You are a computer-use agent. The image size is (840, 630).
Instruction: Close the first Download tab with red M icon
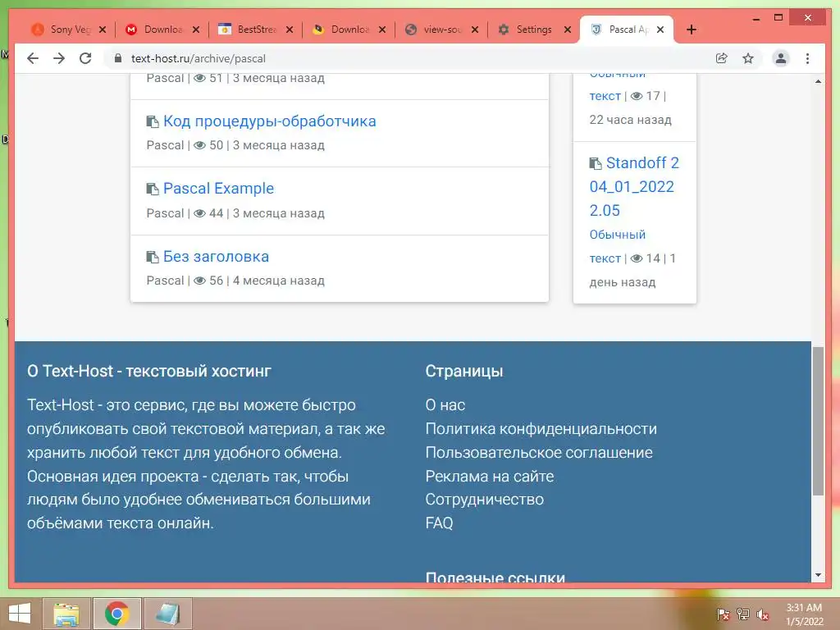[196, 30]
